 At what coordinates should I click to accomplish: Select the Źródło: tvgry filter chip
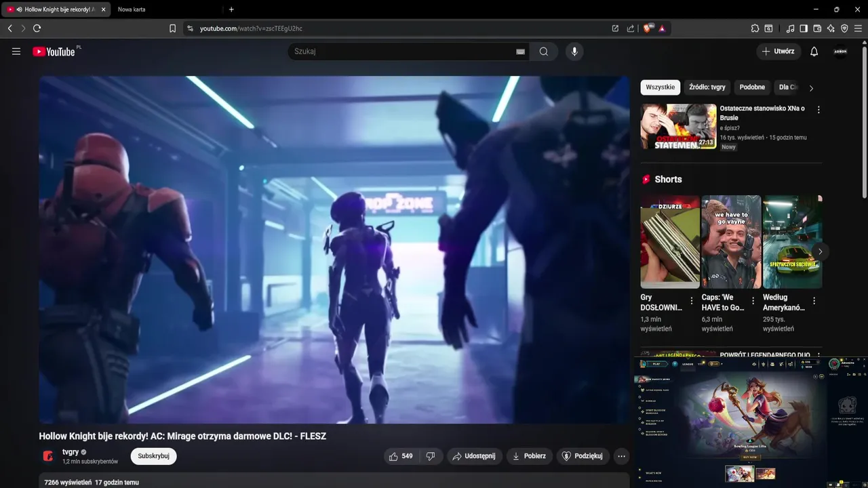707,87
